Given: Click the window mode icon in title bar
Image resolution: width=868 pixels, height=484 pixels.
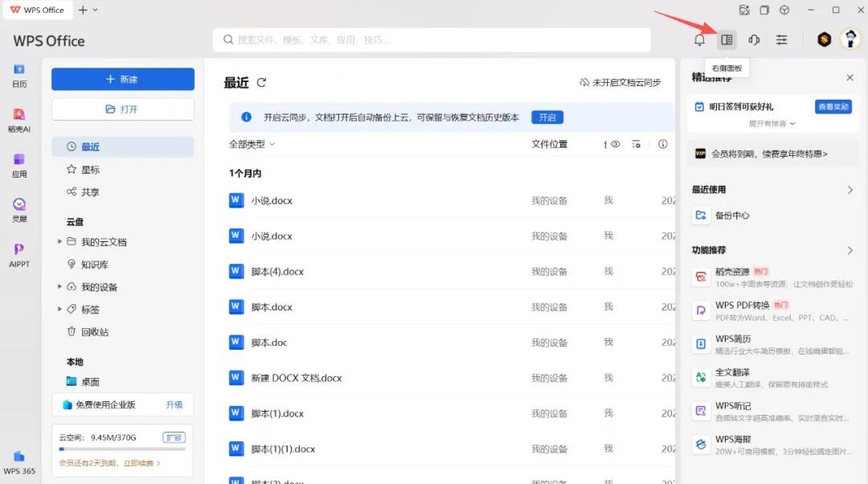Looking at the screenshot, I should click(764, 10).
